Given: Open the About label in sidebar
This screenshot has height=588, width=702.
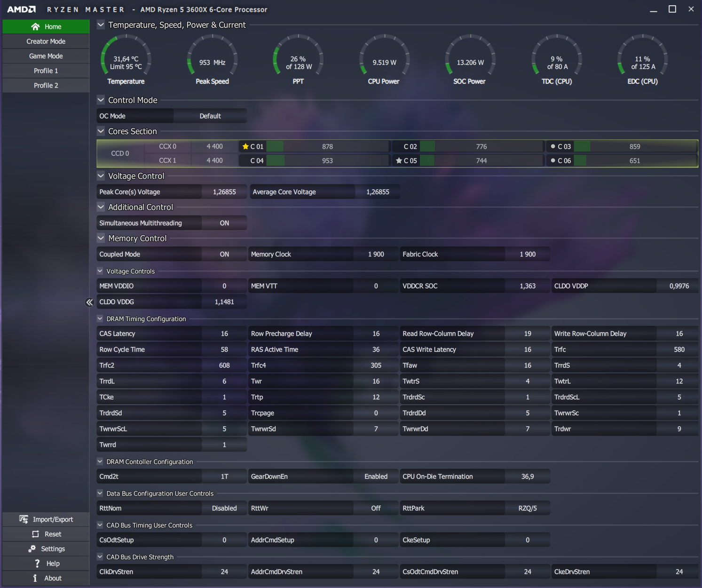Looking at the screenshot, I should 53,578.
